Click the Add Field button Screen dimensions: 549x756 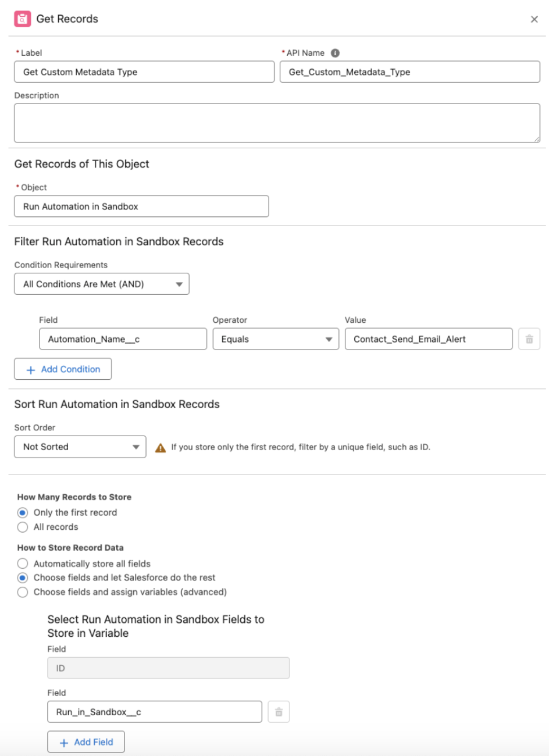click(x=86, y=742)
